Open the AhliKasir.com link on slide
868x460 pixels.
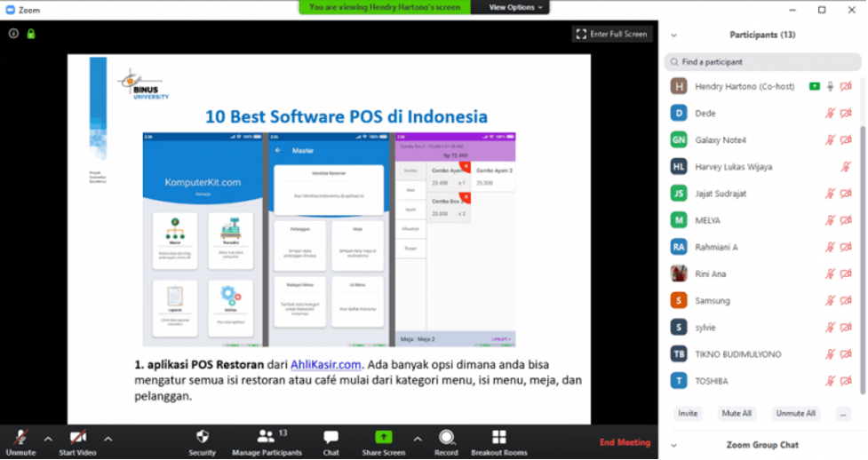pos(326,365)
